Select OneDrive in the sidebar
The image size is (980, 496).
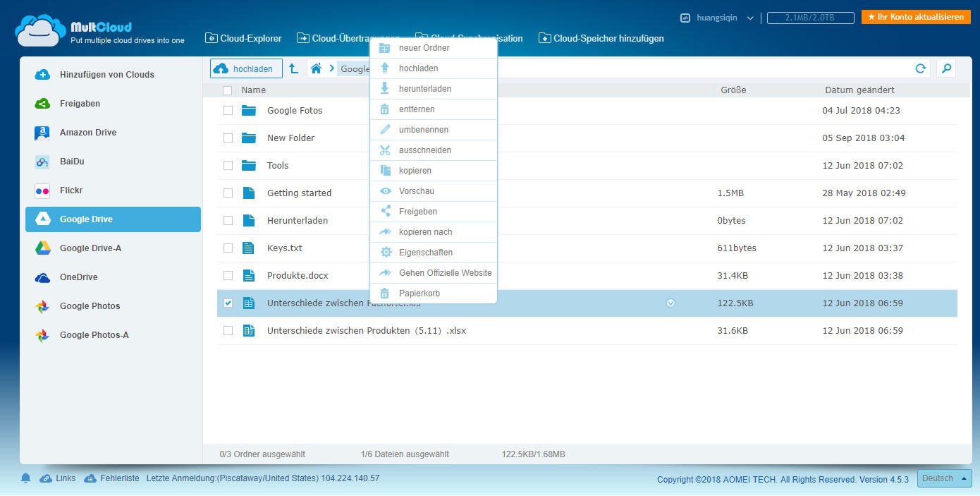click(78, 277)
